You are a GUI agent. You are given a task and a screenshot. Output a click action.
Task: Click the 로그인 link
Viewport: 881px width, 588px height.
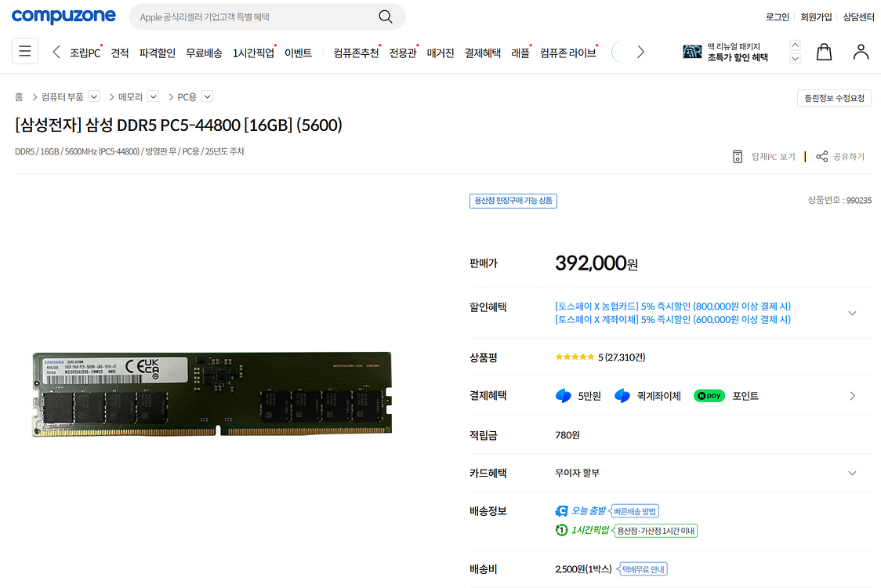pos(777,17)
